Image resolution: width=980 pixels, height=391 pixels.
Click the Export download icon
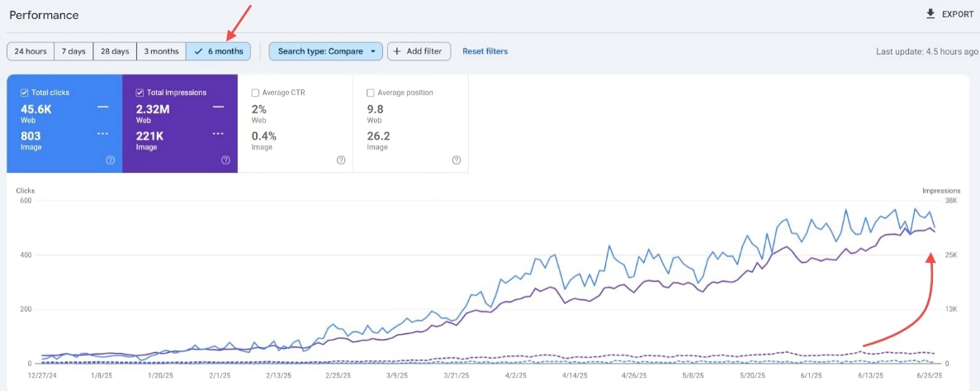(x=930, y=14)
